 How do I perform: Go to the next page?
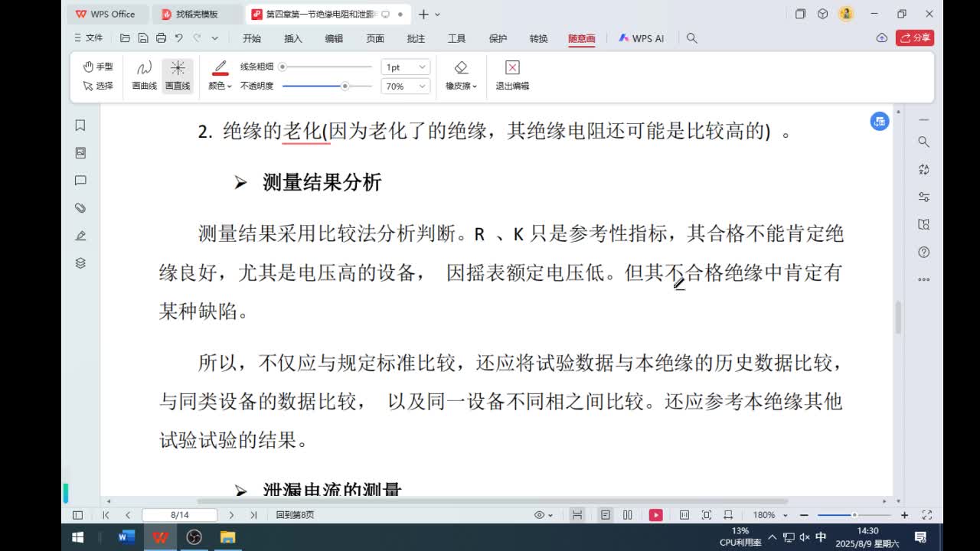[x=231, y=515]
